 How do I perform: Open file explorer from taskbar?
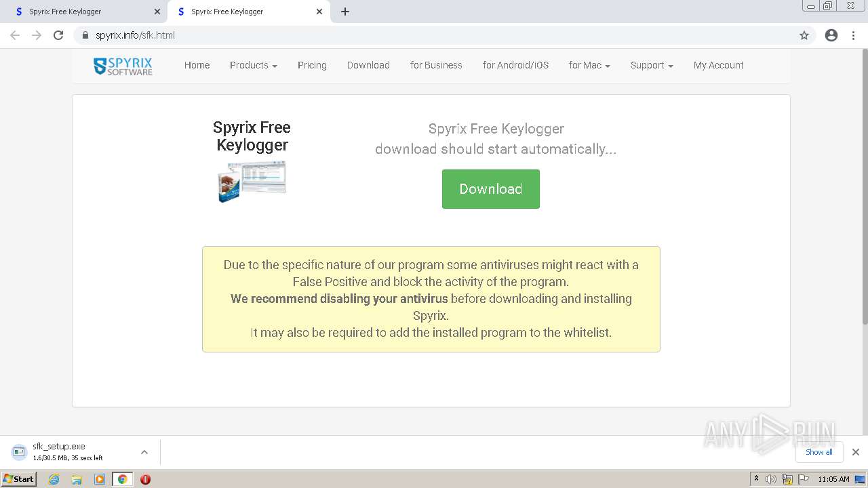(77, 479)
